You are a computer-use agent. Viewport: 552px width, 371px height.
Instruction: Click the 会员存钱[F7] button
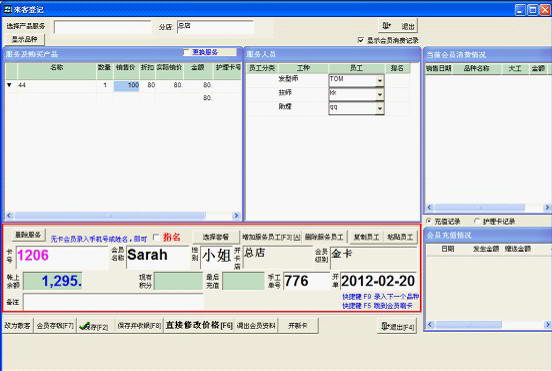click(x=55, y=326)
